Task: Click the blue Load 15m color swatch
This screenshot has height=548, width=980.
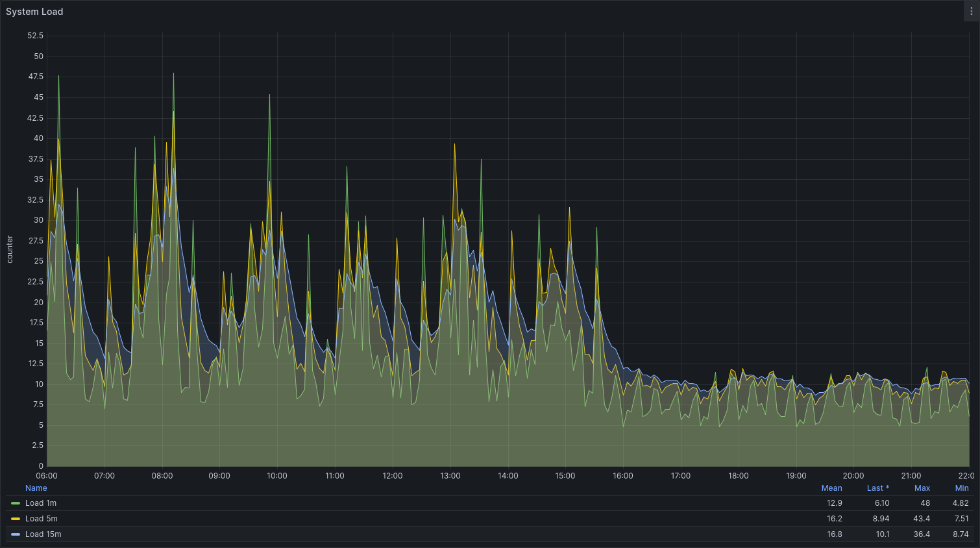Action: pyautogui.click(x=16, y=534)
